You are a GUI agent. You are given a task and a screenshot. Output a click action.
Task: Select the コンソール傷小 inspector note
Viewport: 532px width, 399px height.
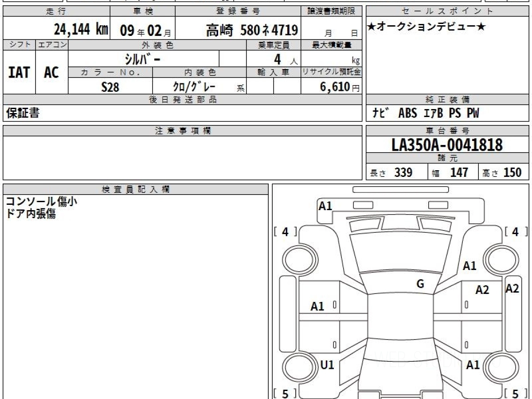click(x=41, y=202)
